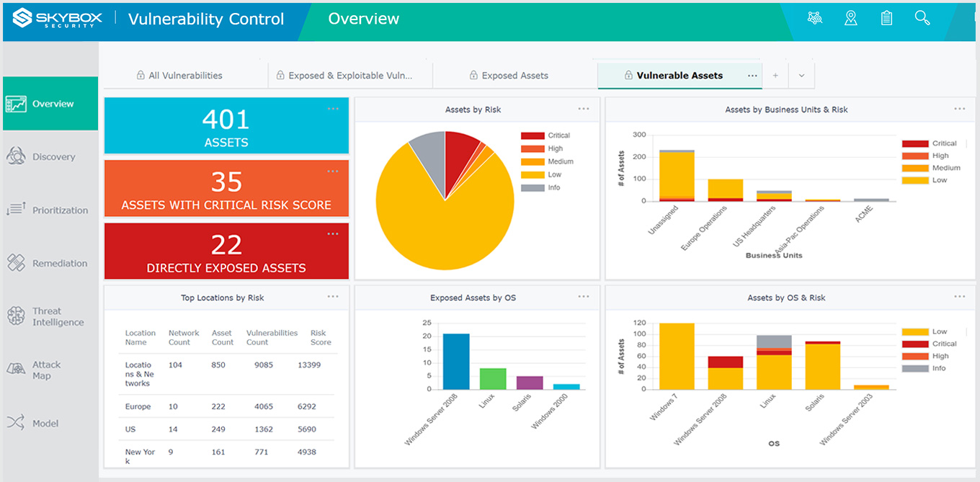The width and height of the screenshot is (980, 482).
Task: Click the Prioritization sort icon
Action: click(16, 210)
